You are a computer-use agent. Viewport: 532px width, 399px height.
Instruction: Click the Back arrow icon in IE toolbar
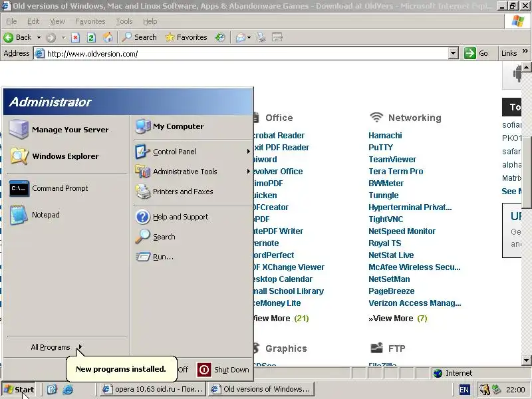(x=9, y=37)
